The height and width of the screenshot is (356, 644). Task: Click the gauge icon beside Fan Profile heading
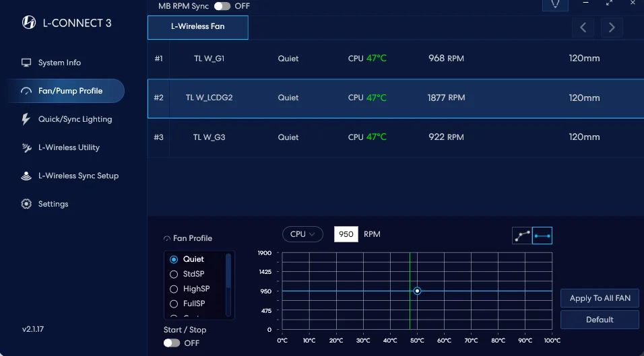tap(167, 238)
